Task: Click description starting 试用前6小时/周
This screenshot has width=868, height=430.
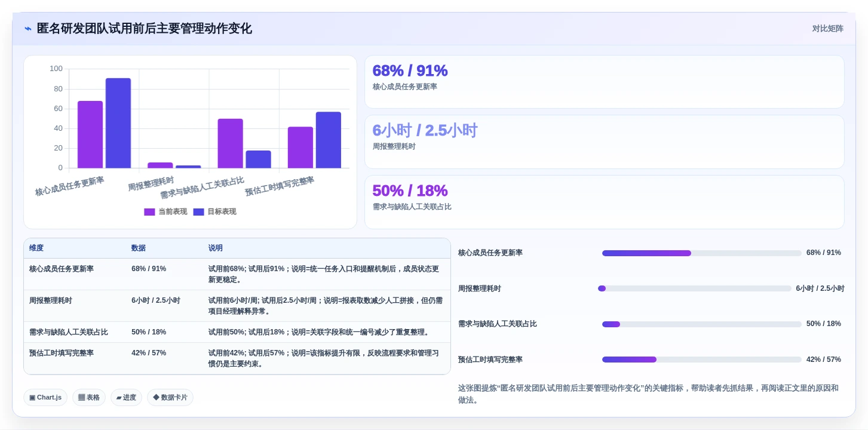Action: click(x=326, y=306)
